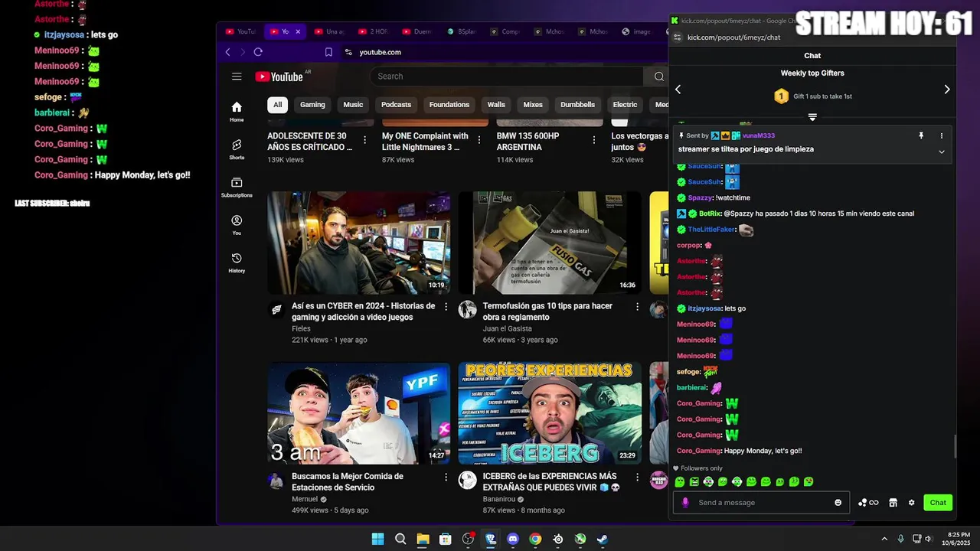Image resolution: width=980 pixels, height=551 pixels.
Task: Select the Electric filter chip
Action: 625,105
